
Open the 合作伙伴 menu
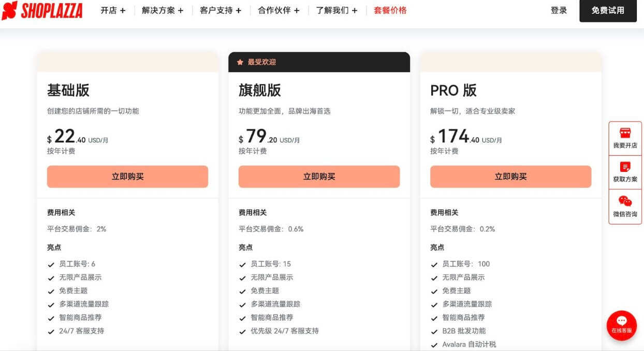click(x=279, y=10)
